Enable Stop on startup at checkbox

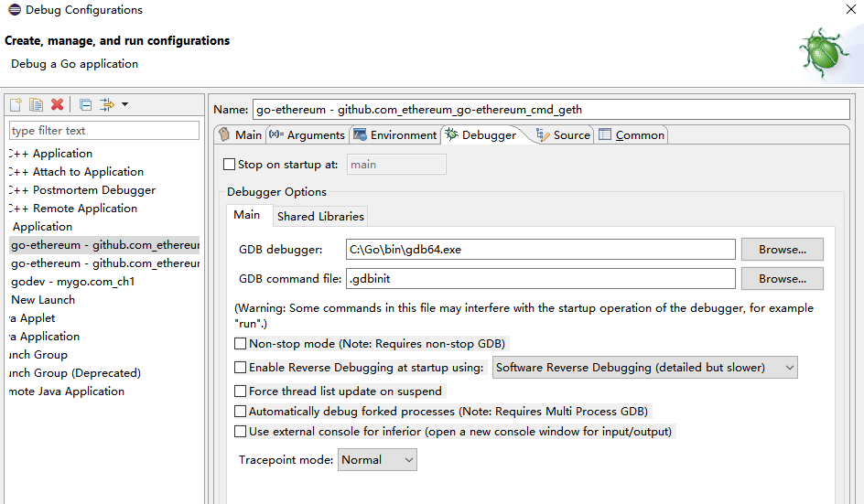[230, 166]
